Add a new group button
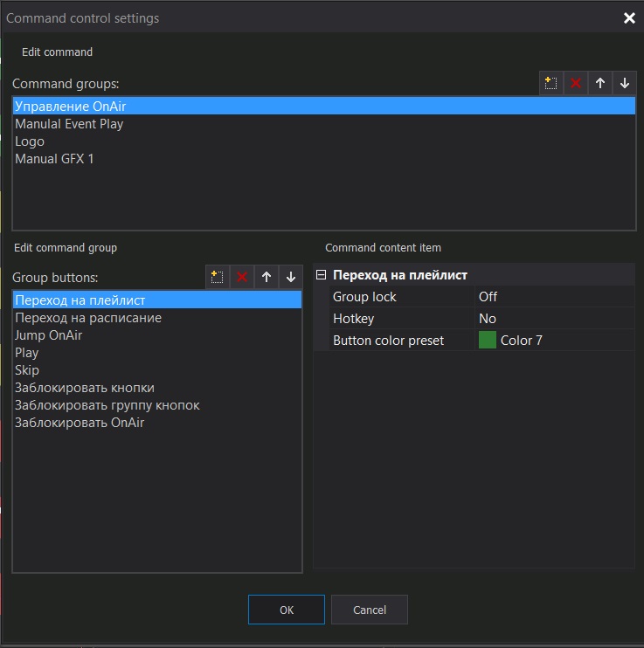This screenshot has width=644, height=648. coord(218,277)
